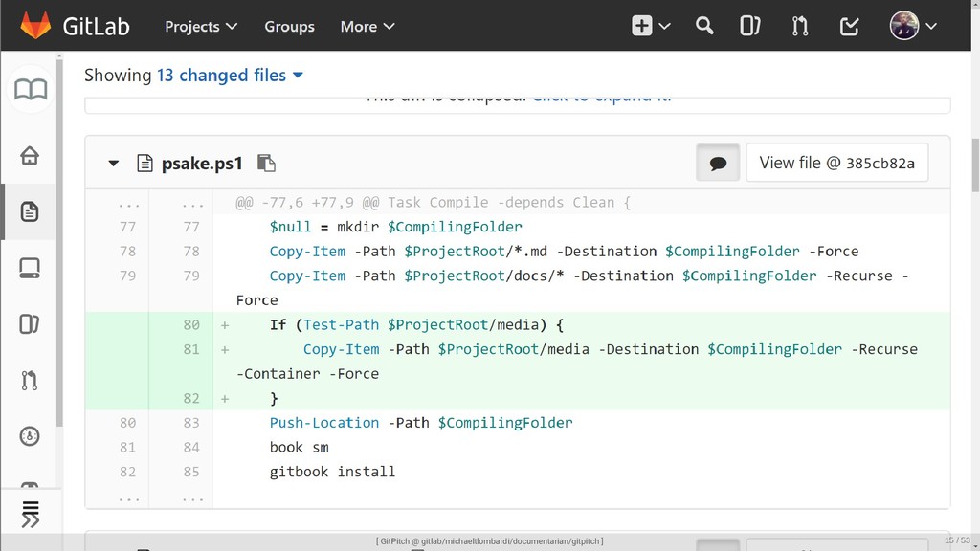
Task: Collapse the psake.ps1 diff section
Action: [x=114, y=164]
